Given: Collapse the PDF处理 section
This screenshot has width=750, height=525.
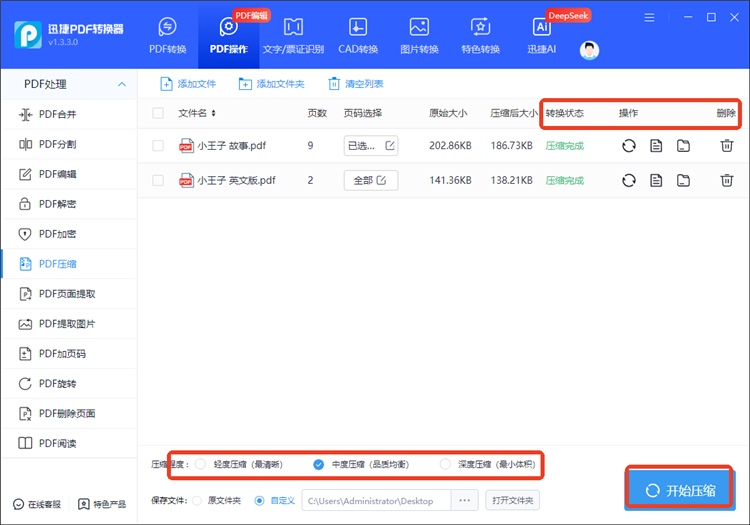Looking at the screenshot, I should click(x=122, y=84).
